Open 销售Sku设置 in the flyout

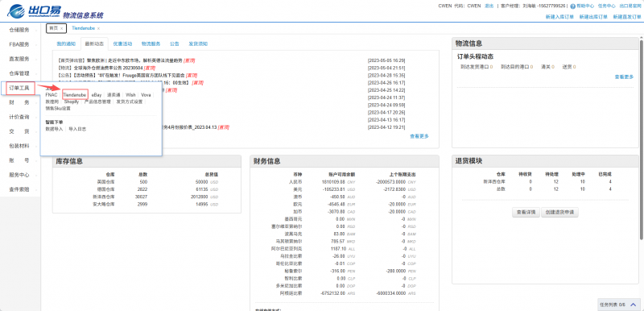click(x=57, y=109)
